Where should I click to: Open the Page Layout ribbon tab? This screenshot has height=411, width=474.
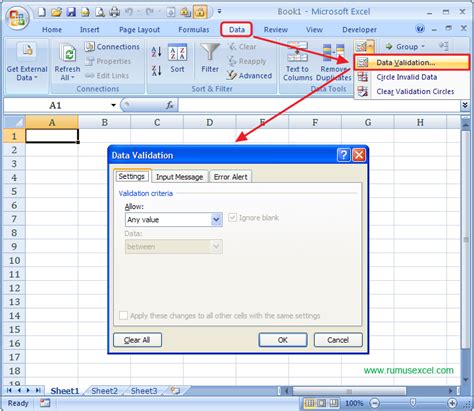click(x=139, y=30)
